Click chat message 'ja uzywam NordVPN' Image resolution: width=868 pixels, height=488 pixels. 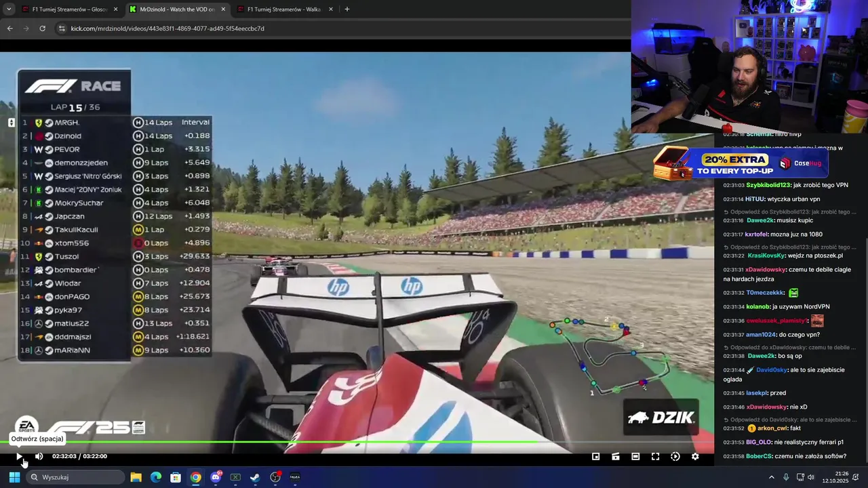802,307
